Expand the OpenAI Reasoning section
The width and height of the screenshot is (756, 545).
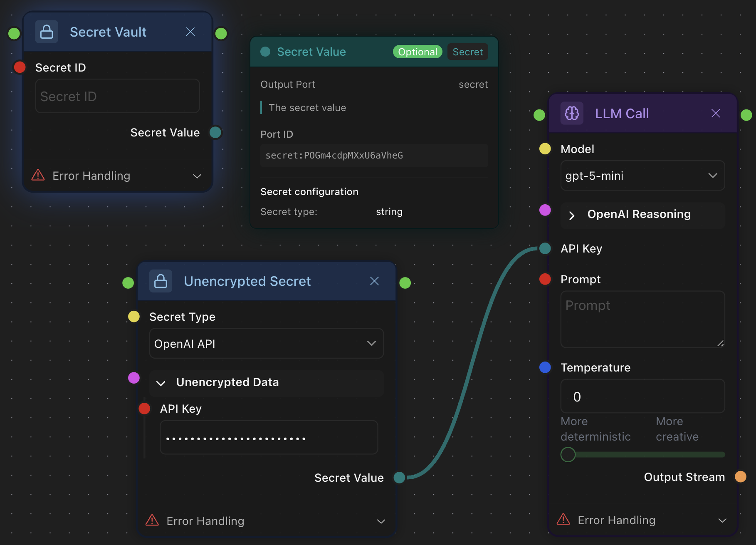[572, 215]
